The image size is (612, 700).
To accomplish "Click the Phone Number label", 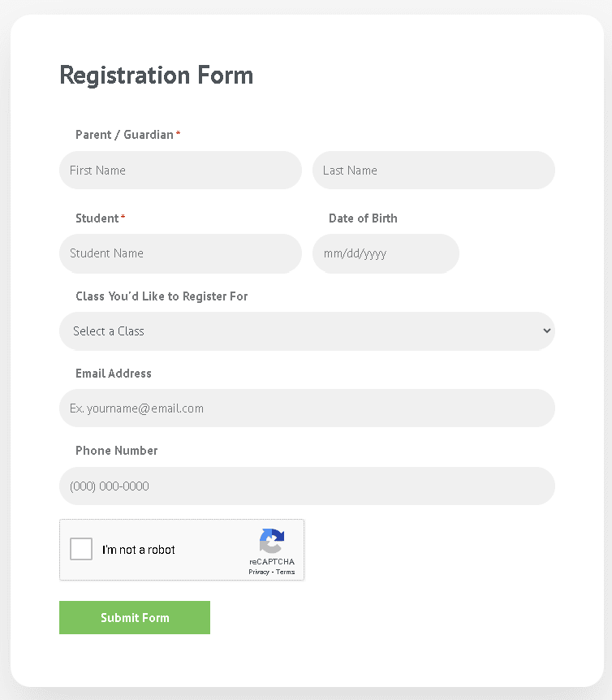I will coord(116,451).
